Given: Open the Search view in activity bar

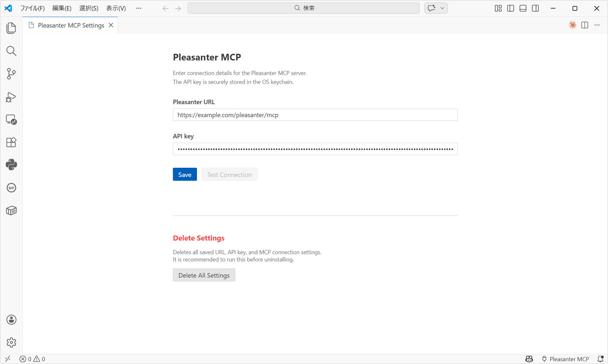Looking at the screenshot, I should tap(11, 51).
